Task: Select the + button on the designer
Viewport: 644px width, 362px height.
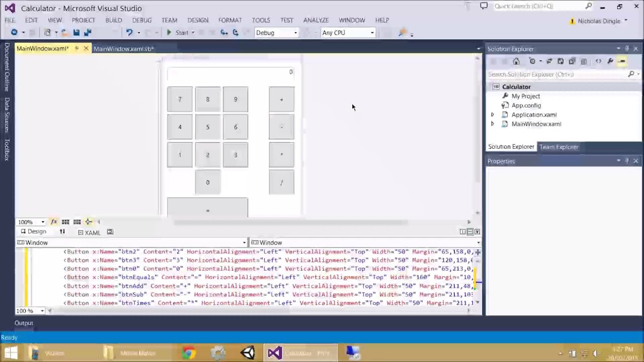Action: (x=281, y=99)
